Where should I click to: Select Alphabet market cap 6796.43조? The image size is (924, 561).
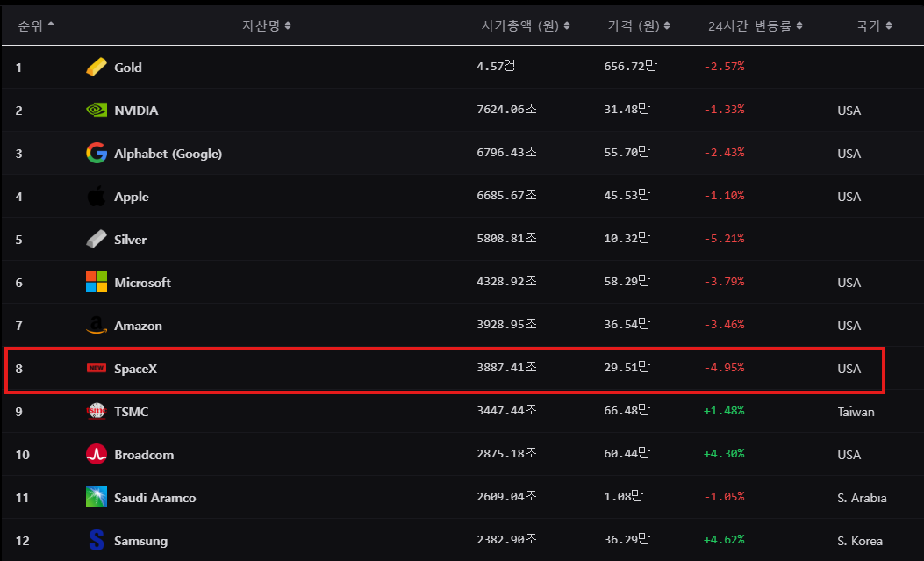coord(507,152)
